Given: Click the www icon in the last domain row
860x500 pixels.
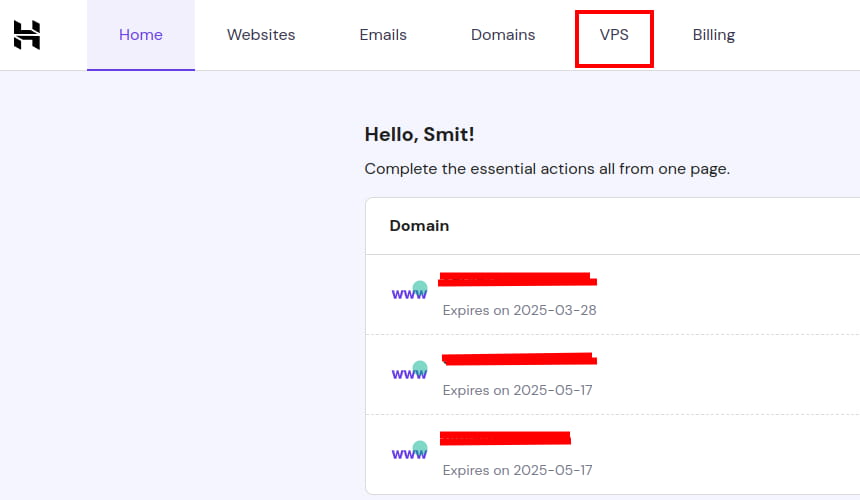Looking at the screenshot, I should pyautogui.click(x=409, y=453).
